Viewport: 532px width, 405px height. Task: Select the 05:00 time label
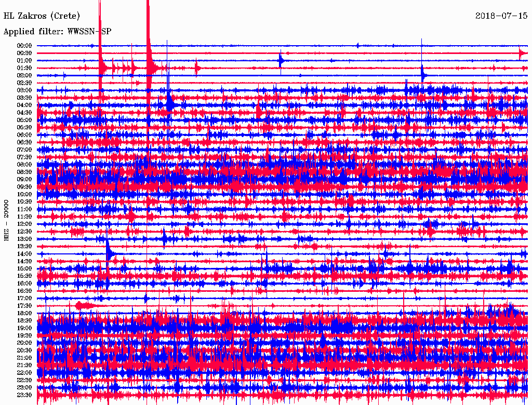(24, 120)
